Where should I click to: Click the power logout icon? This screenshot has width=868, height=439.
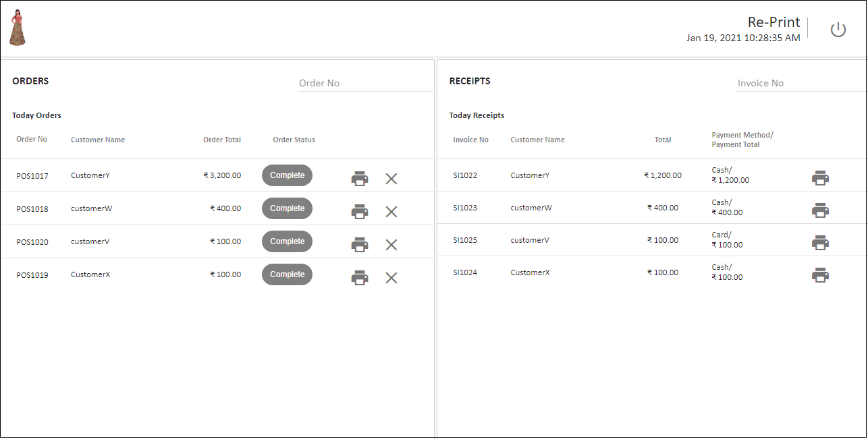[838, 30]
